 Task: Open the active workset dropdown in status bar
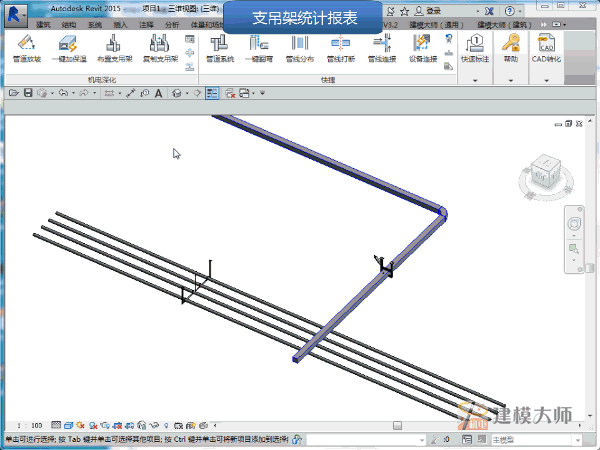tap(366, 440)
